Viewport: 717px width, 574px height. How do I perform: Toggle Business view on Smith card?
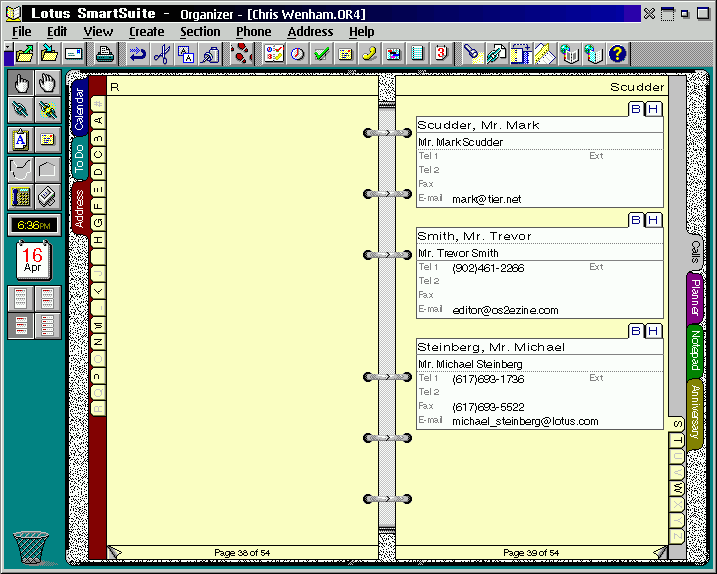(x=636, y=220)
